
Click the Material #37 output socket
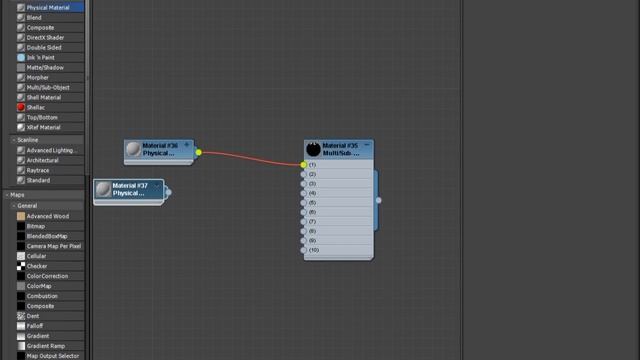168,192
